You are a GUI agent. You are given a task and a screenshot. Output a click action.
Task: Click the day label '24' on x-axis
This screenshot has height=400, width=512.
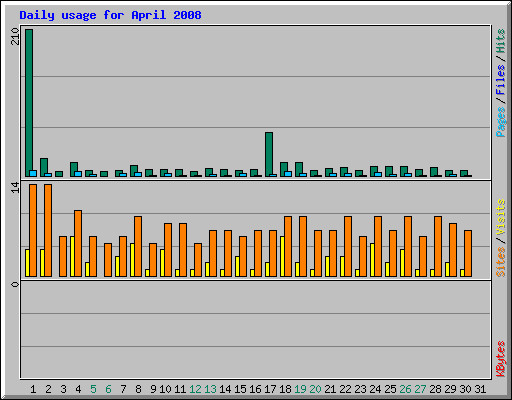(x=375, y=389)
